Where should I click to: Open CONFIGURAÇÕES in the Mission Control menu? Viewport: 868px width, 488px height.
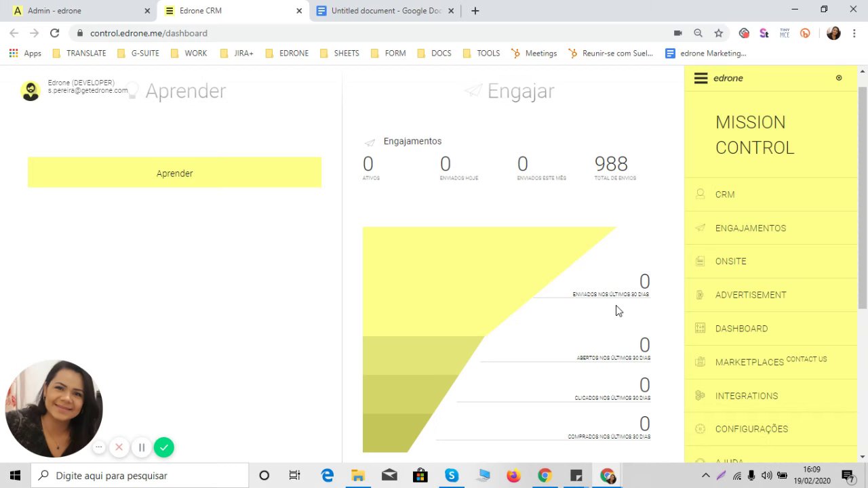751,429
